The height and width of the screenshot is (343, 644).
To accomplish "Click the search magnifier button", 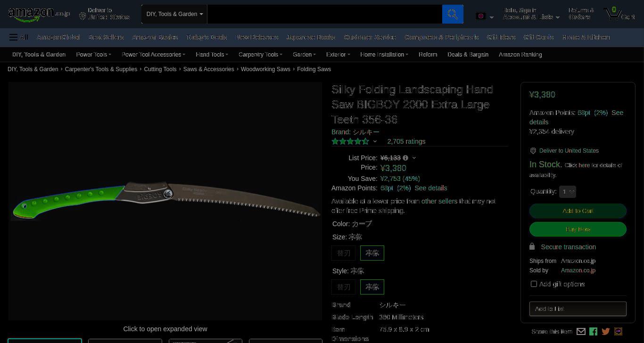I will point(453,14).
